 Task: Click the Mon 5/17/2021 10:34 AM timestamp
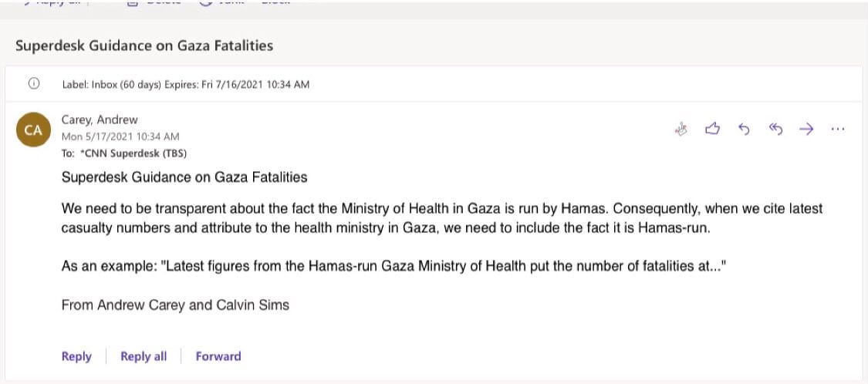click(x=120, y=136)
